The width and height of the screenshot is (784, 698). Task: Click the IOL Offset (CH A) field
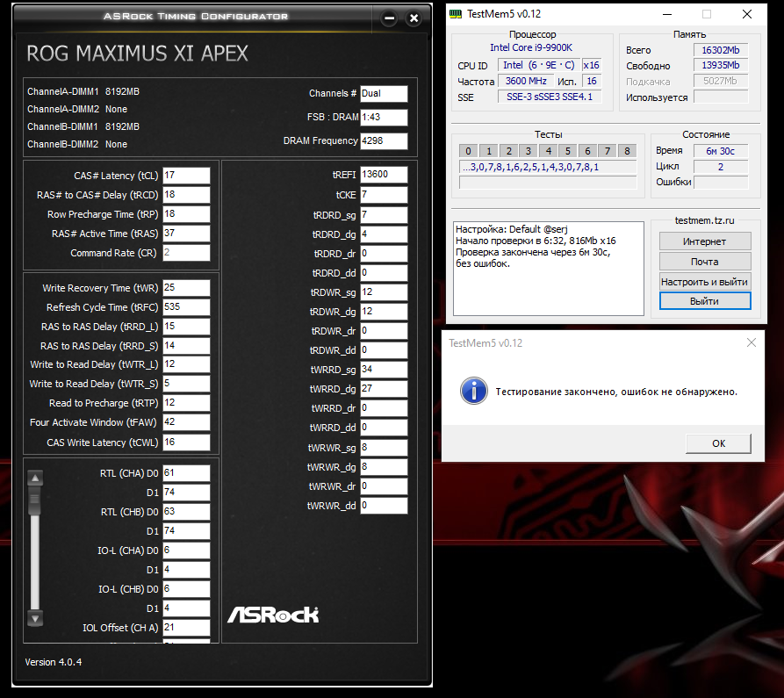coord(186,628)
